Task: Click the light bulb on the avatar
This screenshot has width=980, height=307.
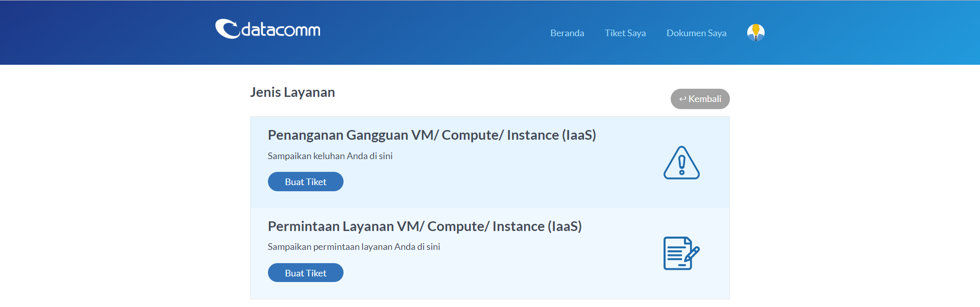Action: pyautogui.click(x=756, y=29)
